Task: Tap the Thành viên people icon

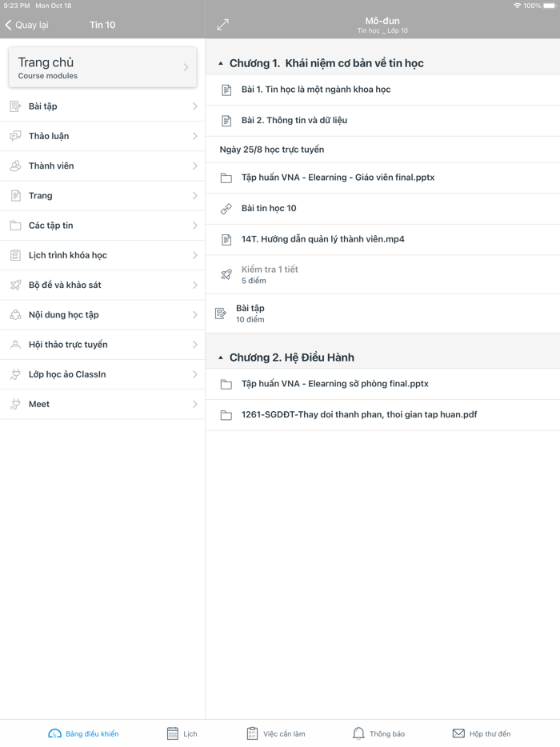Action: 15,166
